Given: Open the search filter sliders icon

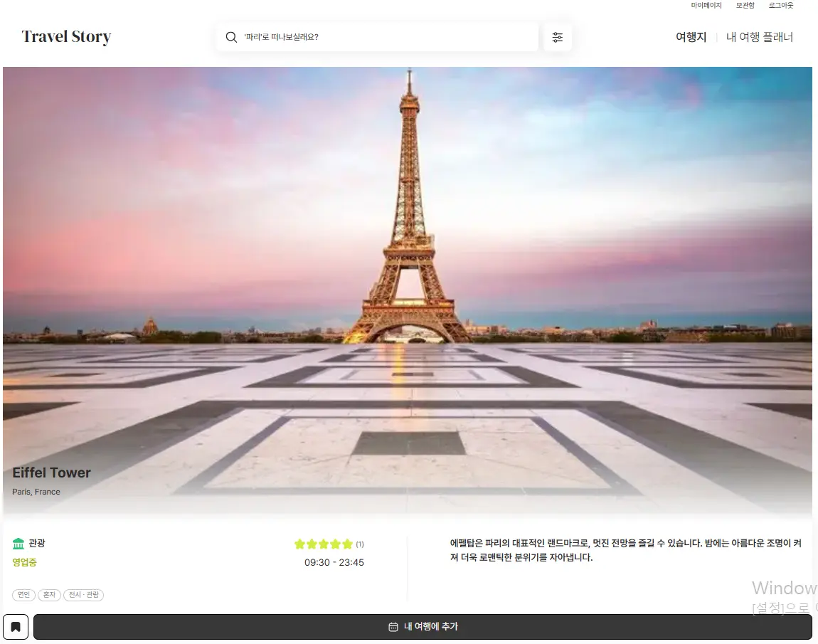Looking at the screenshot, I should [x=558, y=36].
